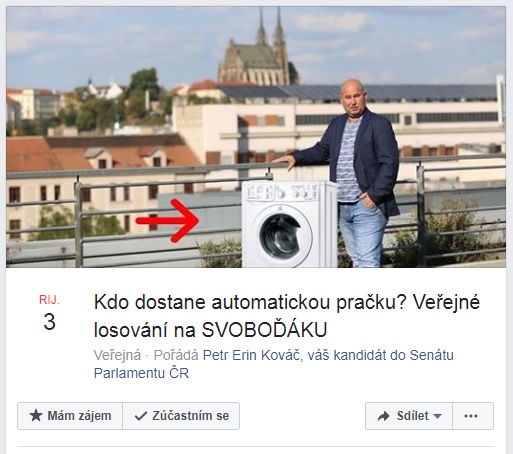Image resolution: width=513 pixels, height=454 pixels.
Task: Click the Sdílet label text
Action: tap(413, 416)
